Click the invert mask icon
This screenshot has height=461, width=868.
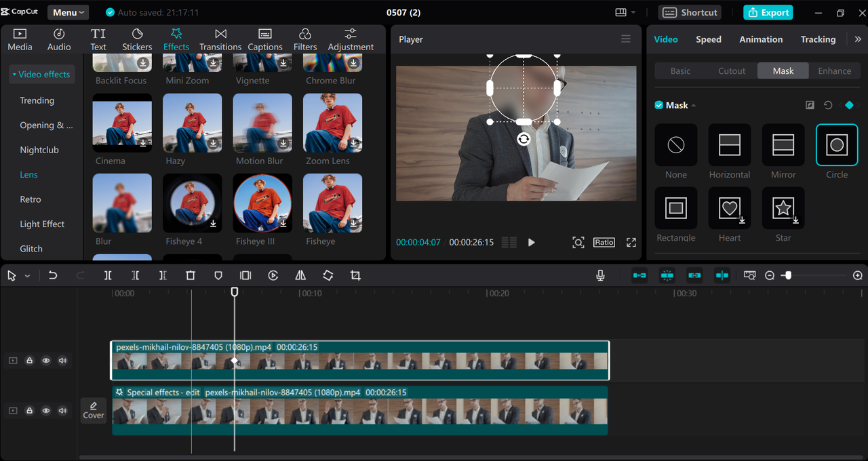click(x=810, y=105)
